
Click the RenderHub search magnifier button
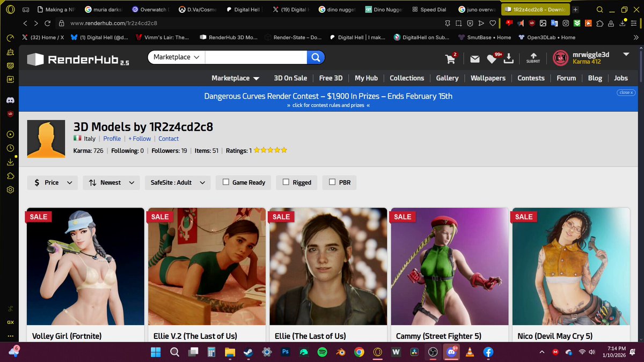[x=316, y=57]
